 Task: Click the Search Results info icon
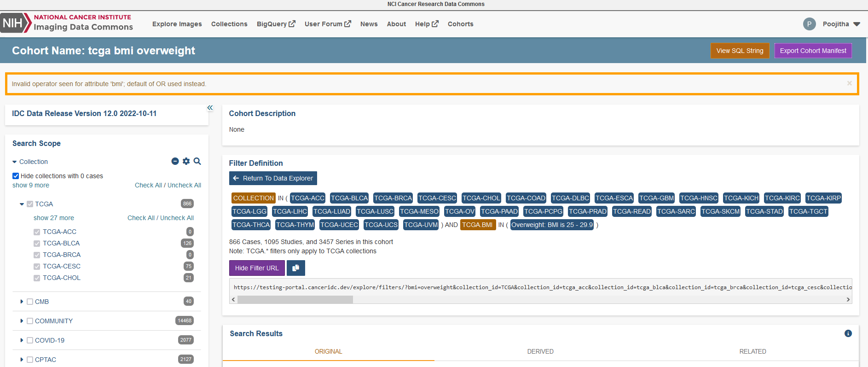click(x=848, y=333)
